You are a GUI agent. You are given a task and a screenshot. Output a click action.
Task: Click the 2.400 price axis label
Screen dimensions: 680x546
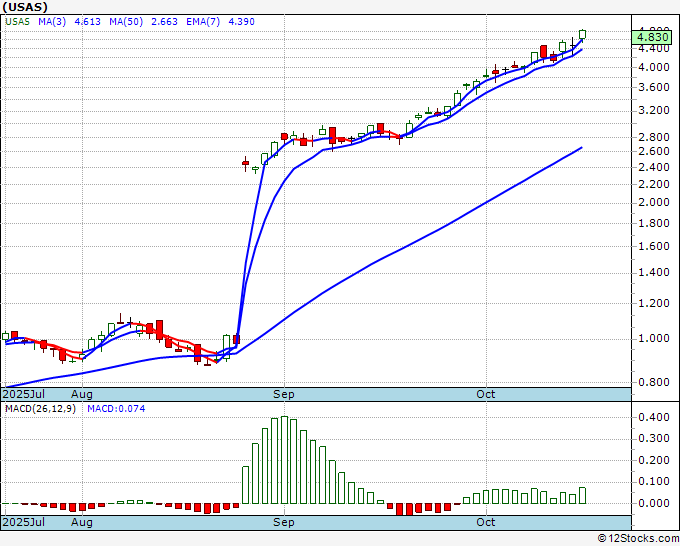[x=654, y=167]
